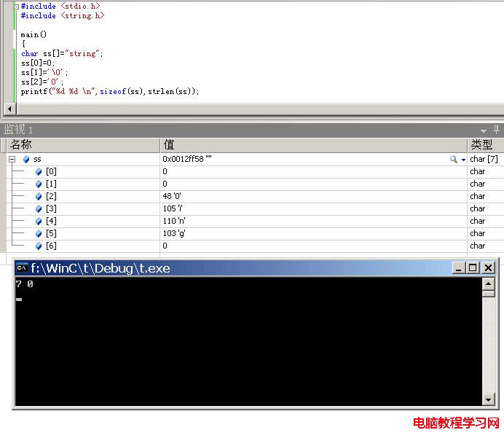The height and width of the screenshot is (438, 504).
Task: Collapse the #include code outline block
Action: [16, 7]
